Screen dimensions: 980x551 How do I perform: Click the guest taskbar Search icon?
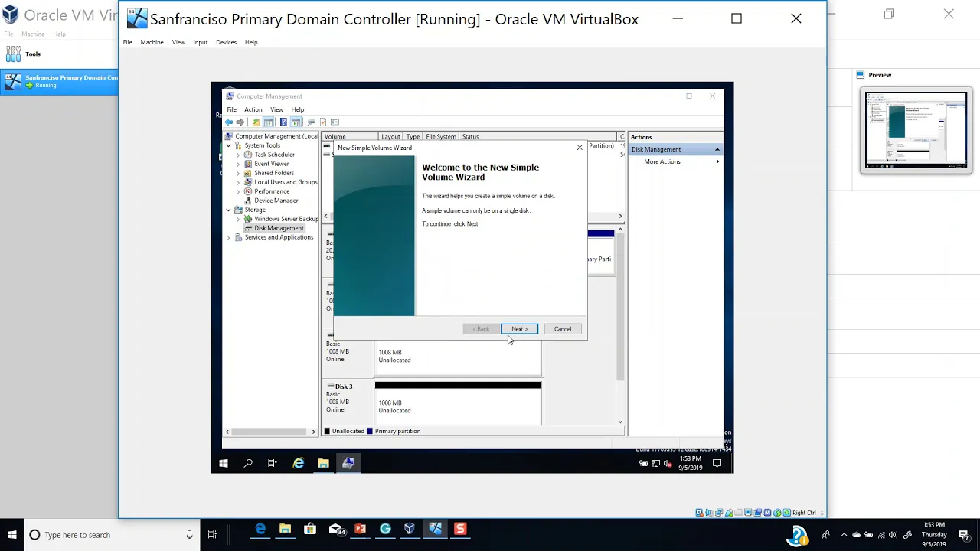(x=248, y=463)
